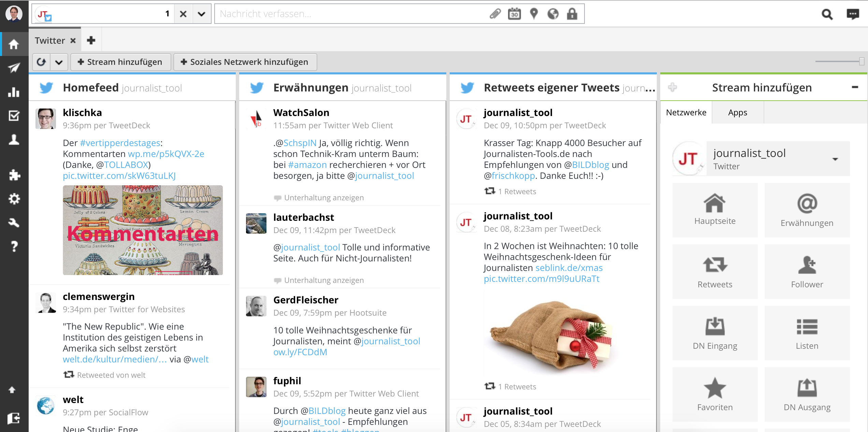Open the Christmas gift sack image
Image resolution: width=868 pixels, height=432 pixels.
tap(551, 332)
